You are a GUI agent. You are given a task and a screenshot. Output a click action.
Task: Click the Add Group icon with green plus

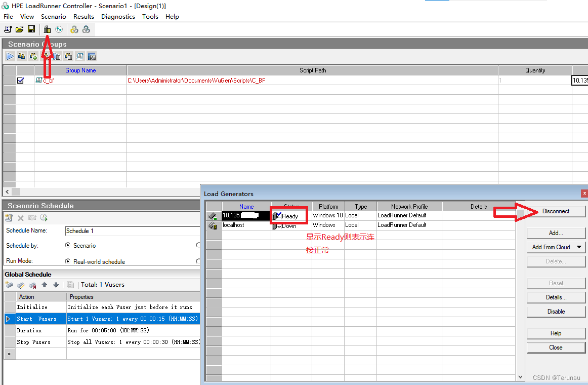click(33, 56)
